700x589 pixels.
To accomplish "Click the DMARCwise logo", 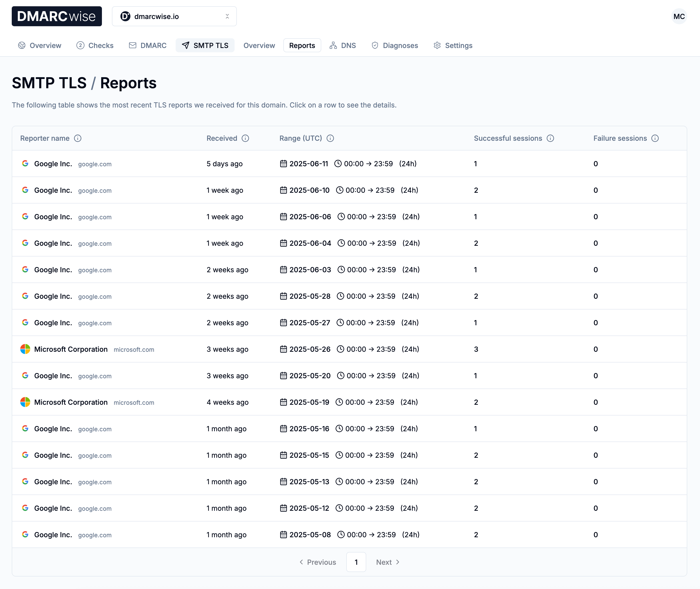I will pos(57,16).
